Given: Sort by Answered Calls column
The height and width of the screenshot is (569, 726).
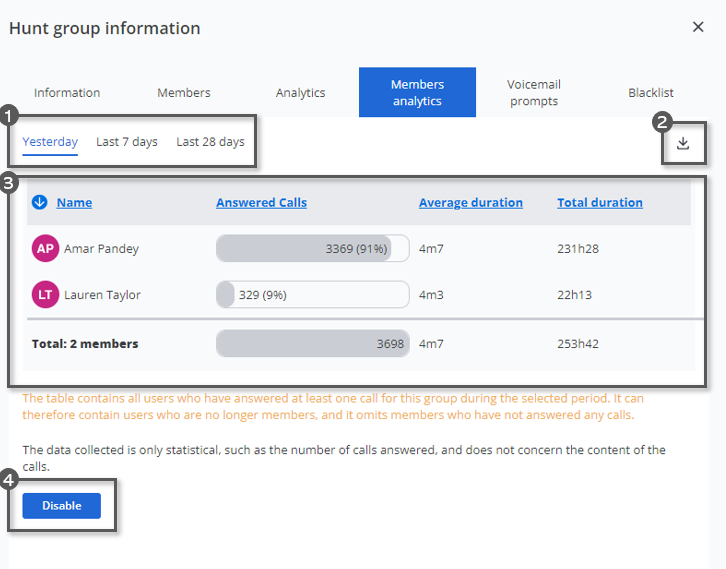Looking at the screenshot, I should [261, 202].
